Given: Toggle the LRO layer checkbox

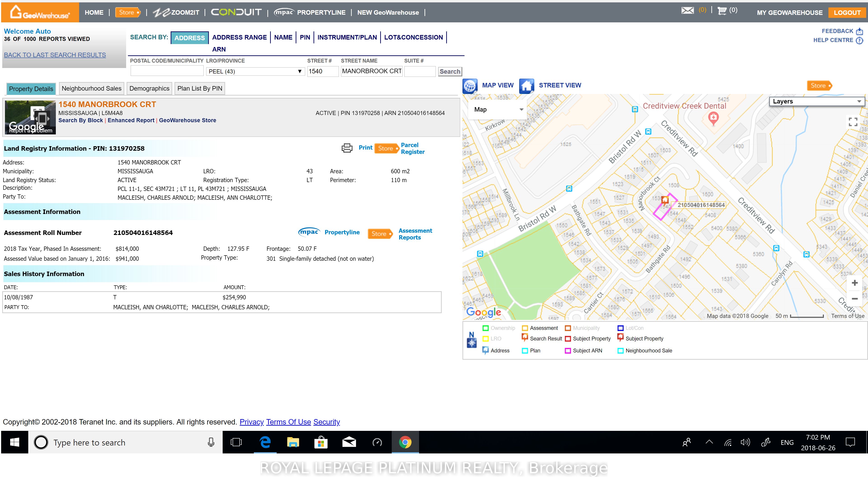Looking at the screenshot, I should pos(486,339).
